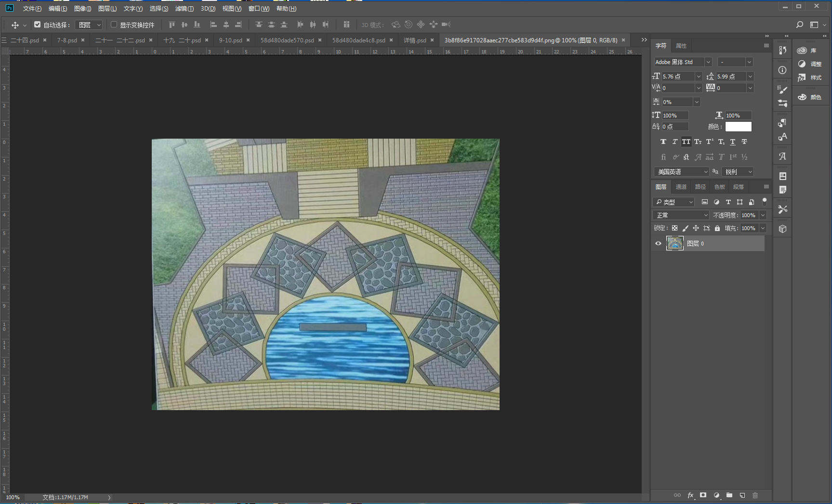Open the 锐利 anti-aliasing dropdown
Screen dimensions: 832x504
point(738,172)
